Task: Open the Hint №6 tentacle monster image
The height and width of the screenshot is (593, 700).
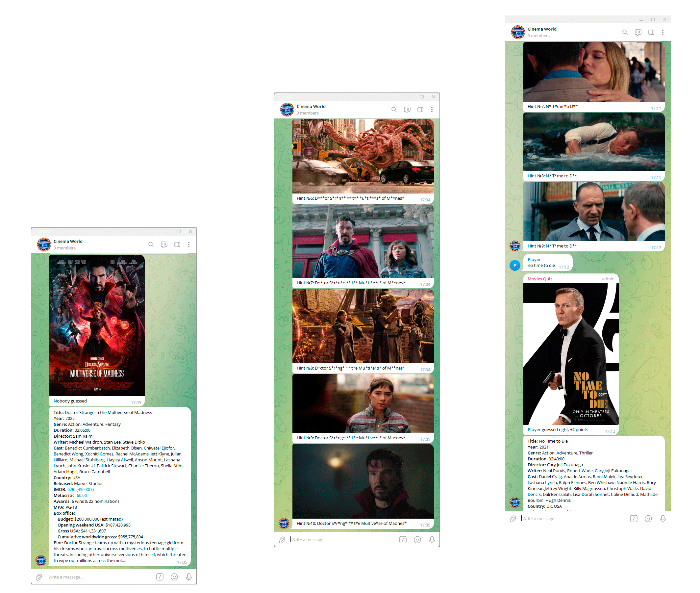Action: click(363, 157)
